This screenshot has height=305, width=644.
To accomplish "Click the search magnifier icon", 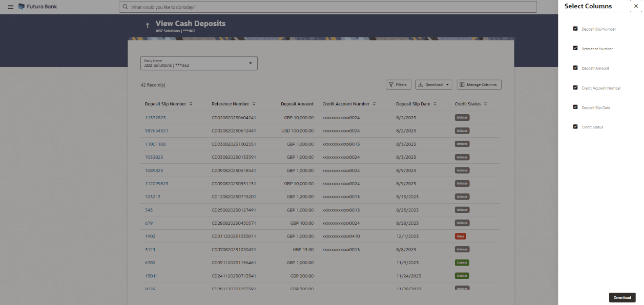I will (x=125, y=7).
